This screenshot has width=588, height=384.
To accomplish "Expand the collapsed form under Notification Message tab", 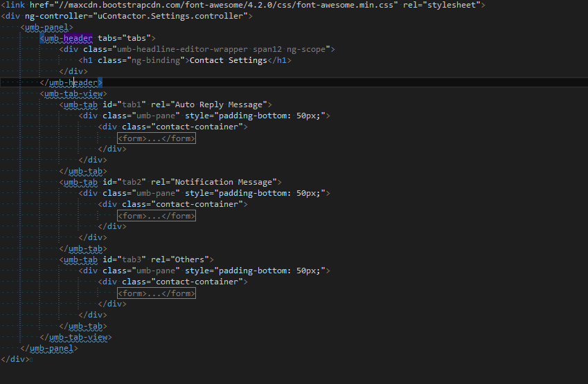I will pos(157,216).
